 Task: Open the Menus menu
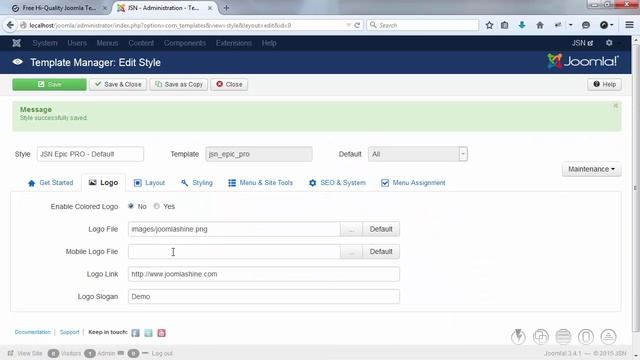107,43
